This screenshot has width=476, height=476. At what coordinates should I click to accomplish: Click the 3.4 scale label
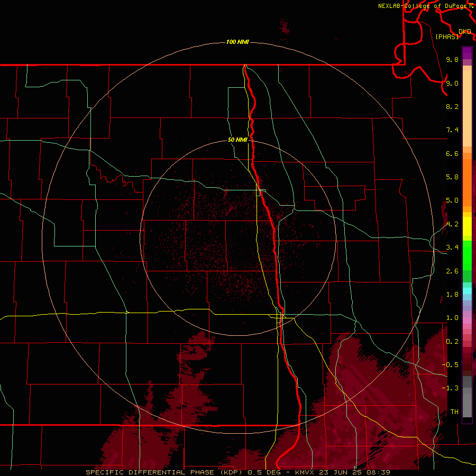452,248
